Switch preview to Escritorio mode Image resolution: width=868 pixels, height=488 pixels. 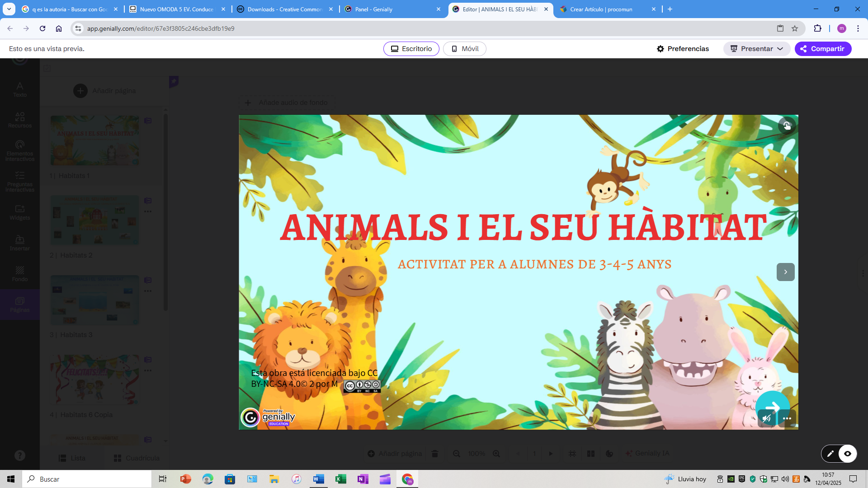pos(411,48)
